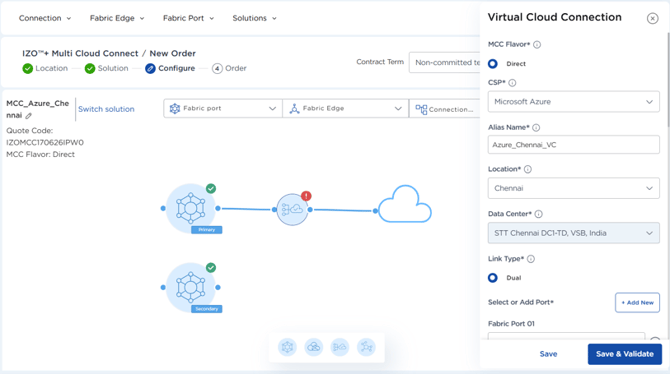
Task: Click the Order step number 4 icon
Action: coord(217,68)
